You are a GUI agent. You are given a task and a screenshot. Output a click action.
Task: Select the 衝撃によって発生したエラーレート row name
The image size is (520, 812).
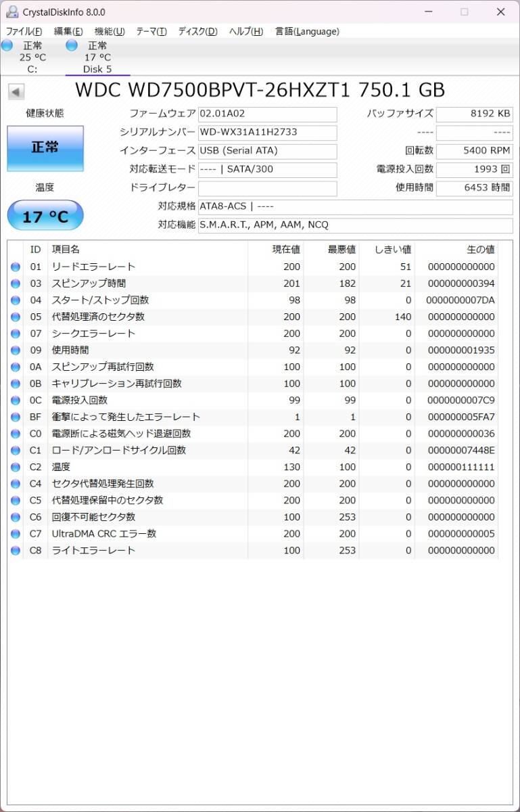pos(126,418)
